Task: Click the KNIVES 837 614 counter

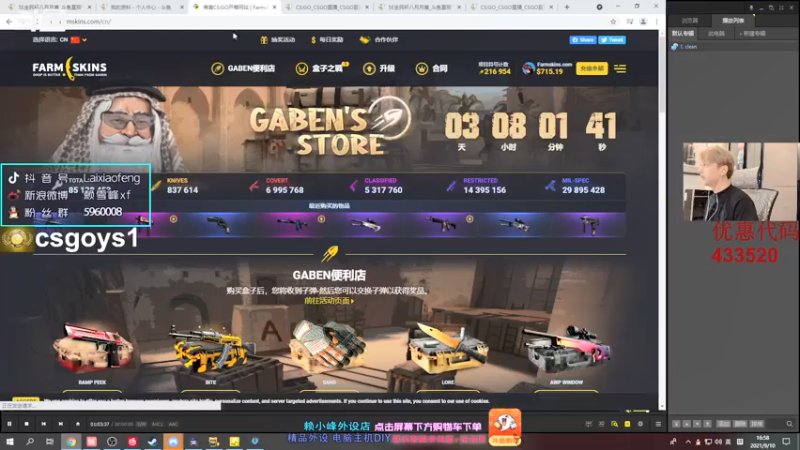Action: pos(176,186)
